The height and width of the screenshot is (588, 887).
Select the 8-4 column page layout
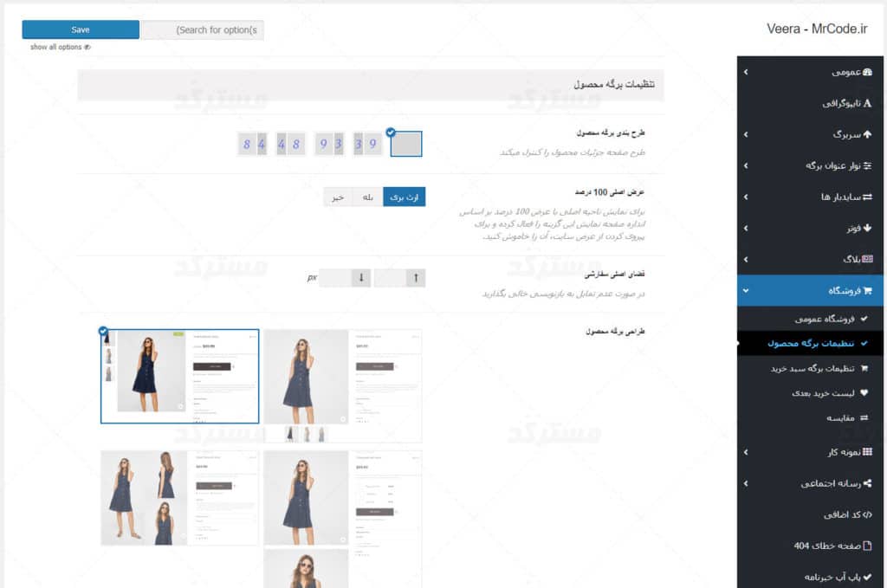pyautogui.click(x=253, y=144)
